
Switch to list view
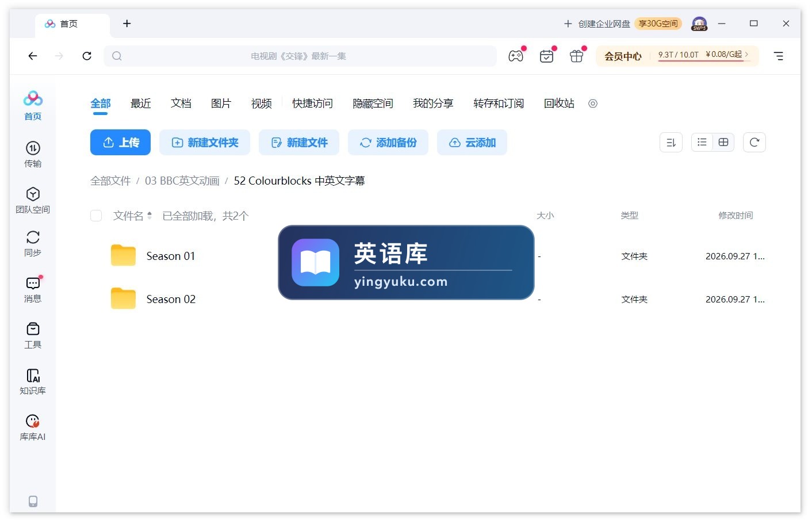coord(702,143)
